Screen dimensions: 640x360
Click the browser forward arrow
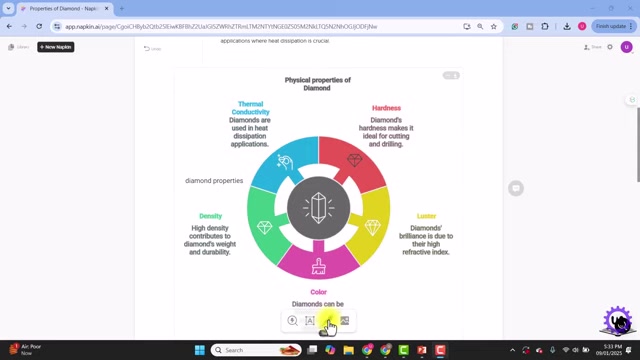point(24,26)
